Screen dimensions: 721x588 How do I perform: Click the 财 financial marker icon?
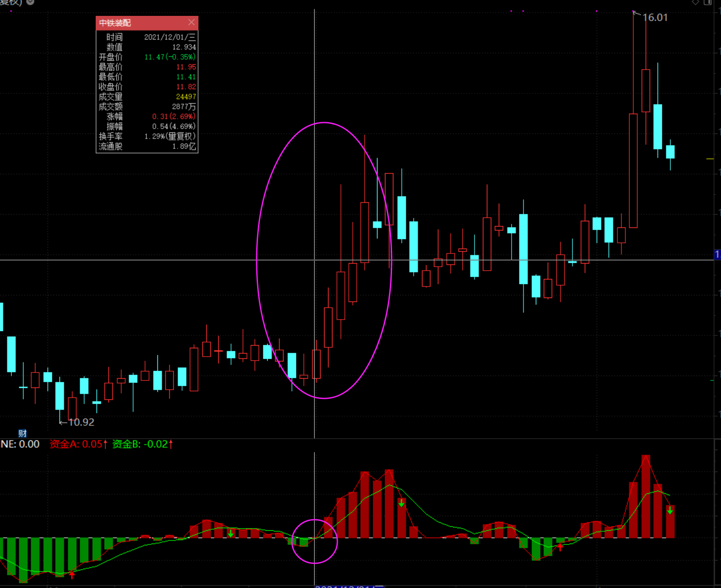pyautogui.click(x=22, y=433)
